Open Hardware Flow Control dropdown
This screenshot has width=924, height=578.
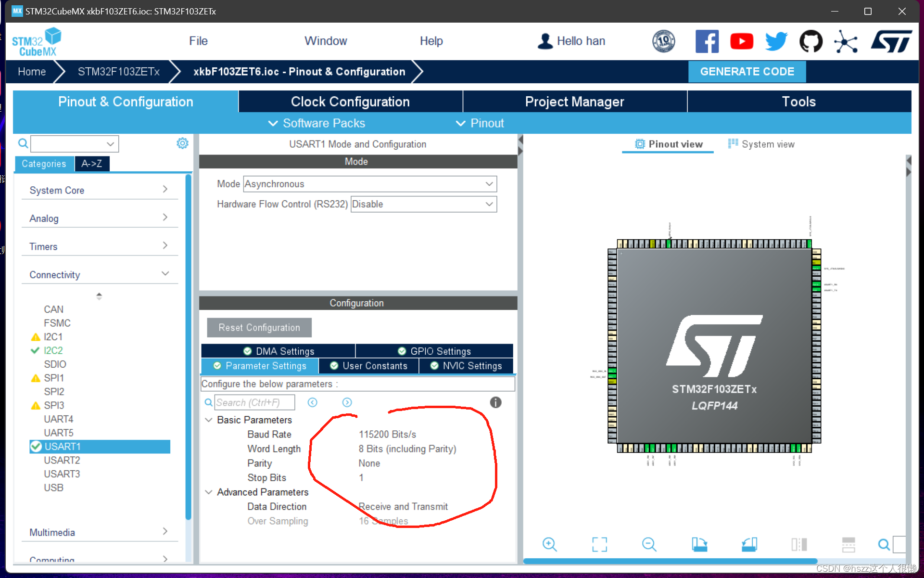[x=423, y=204]
